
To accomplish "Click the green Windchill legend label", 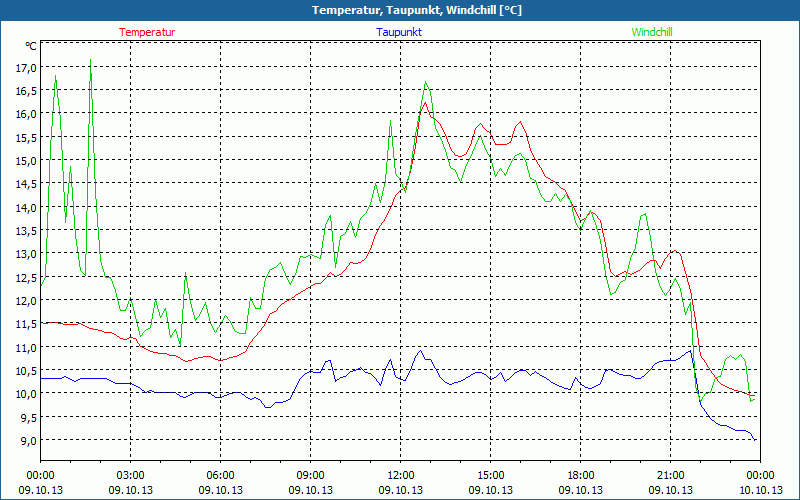I will click(652, 32).
